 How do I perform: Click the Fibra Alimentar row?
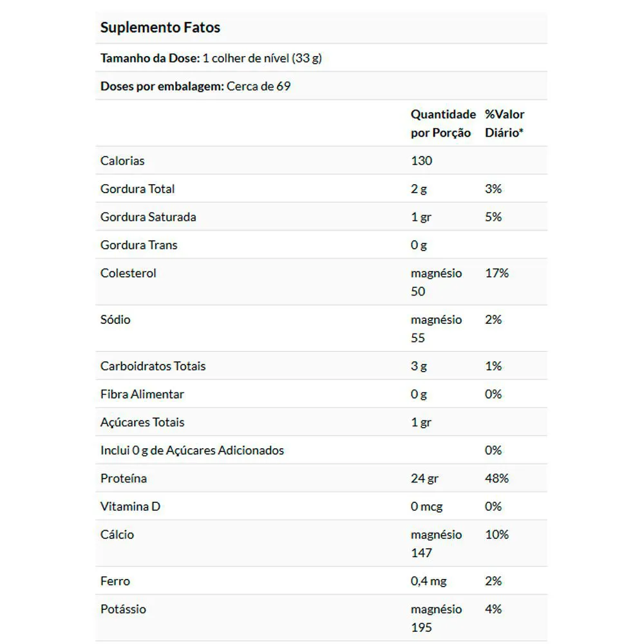(321, 394)
